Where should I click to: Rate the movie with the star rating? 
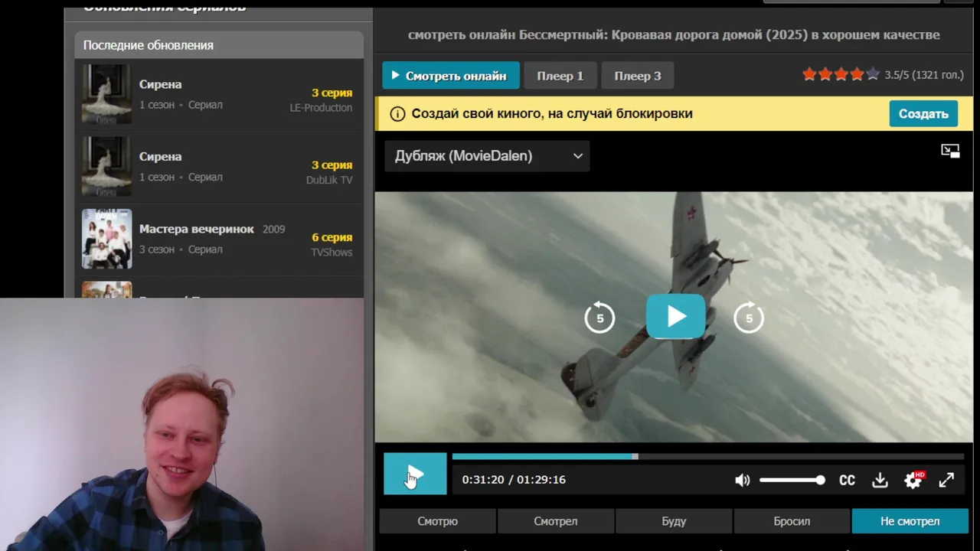841,75
